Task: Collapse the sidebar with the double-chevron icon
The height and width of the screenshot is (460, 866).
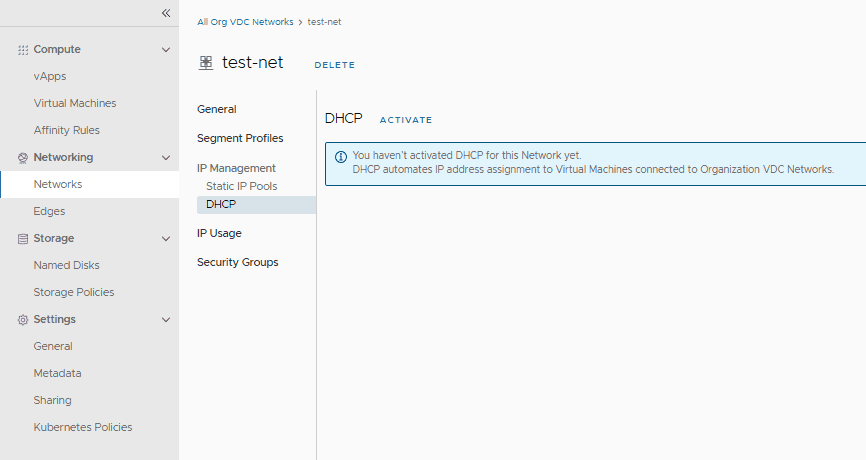Action: (166, 13)
